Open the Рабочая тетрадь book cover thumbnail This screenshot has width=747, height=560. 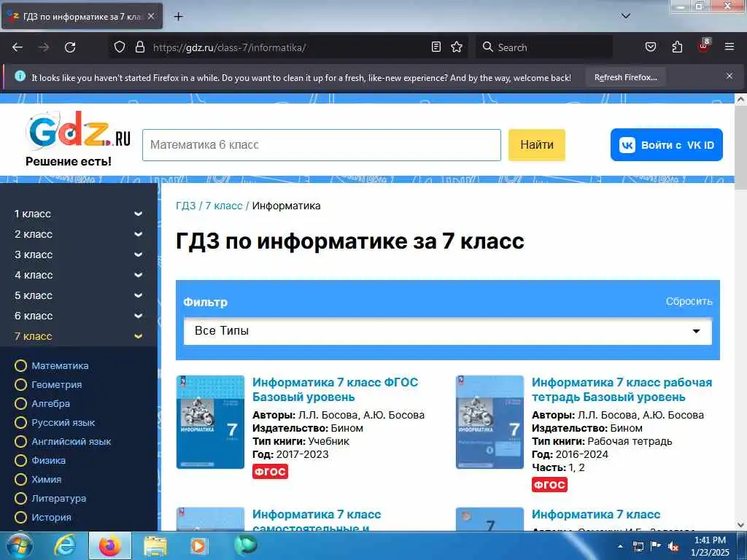pyautogui.click(x=489, y=422)
